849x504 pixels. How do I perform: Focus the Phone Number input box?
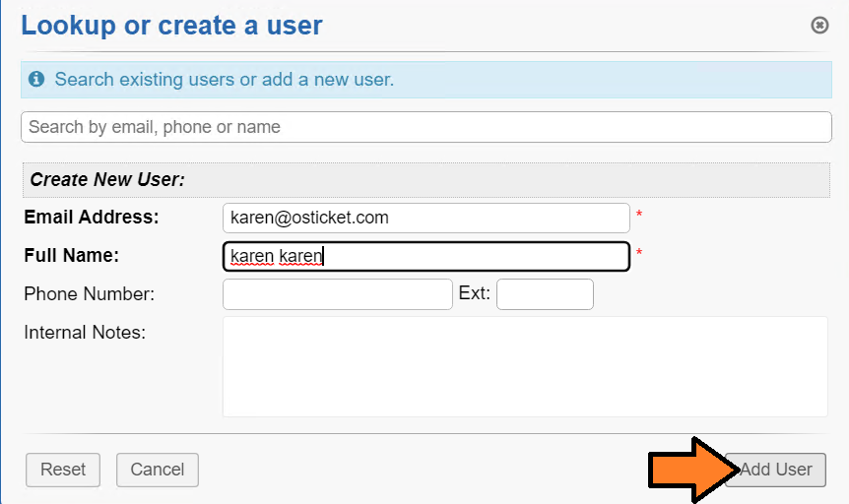tap(337, 294)
